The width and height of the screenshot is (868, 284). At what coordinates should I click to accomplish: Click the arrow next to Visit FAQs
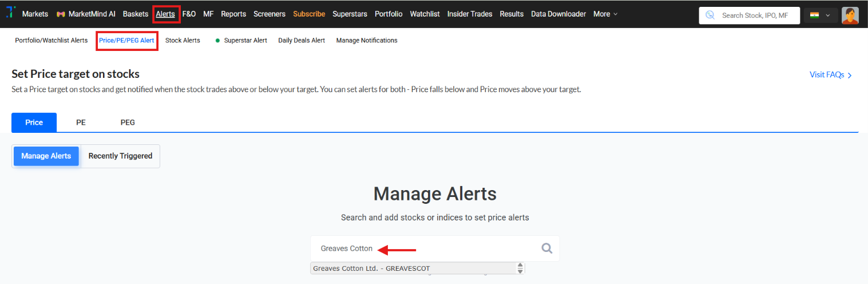click(850, 75)
